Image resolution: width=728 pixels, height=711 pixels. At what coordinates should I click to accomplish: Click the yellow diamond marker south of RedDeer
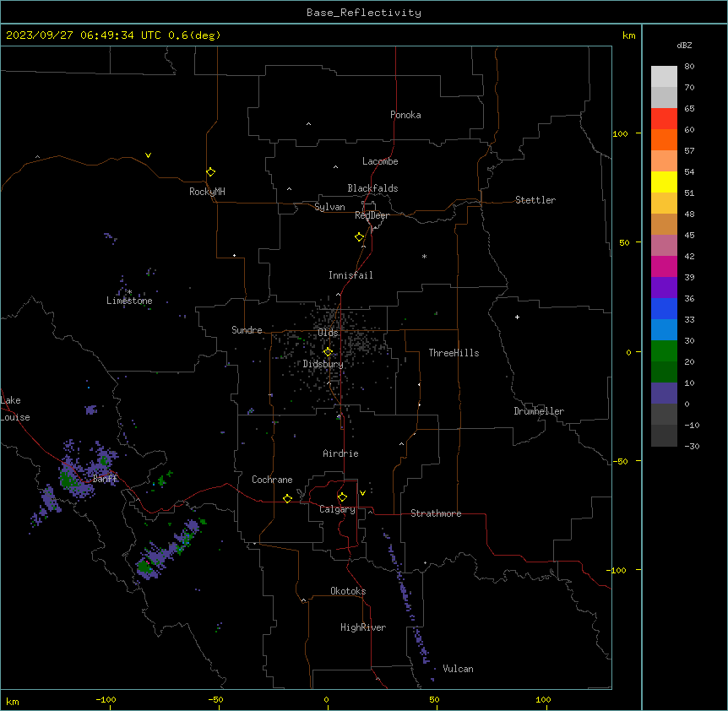coord(359,237)
